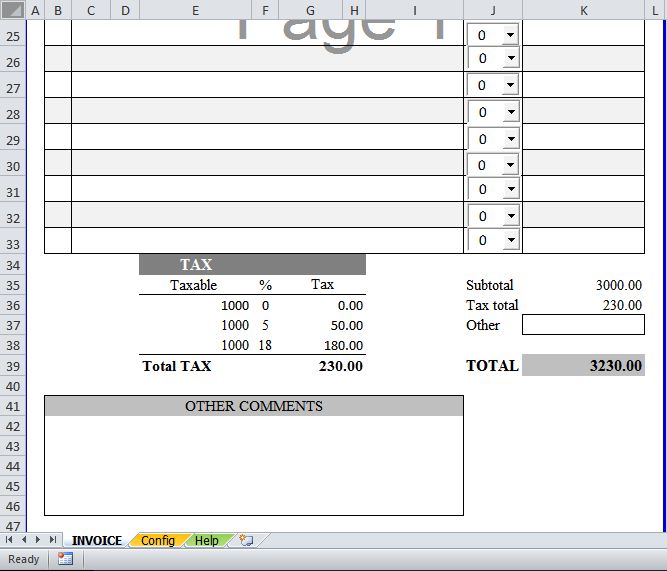Jump to last sheet navigation arrow
Image resolution: width=667 pixels, height=571 pixels.
(x=53, y=540)
